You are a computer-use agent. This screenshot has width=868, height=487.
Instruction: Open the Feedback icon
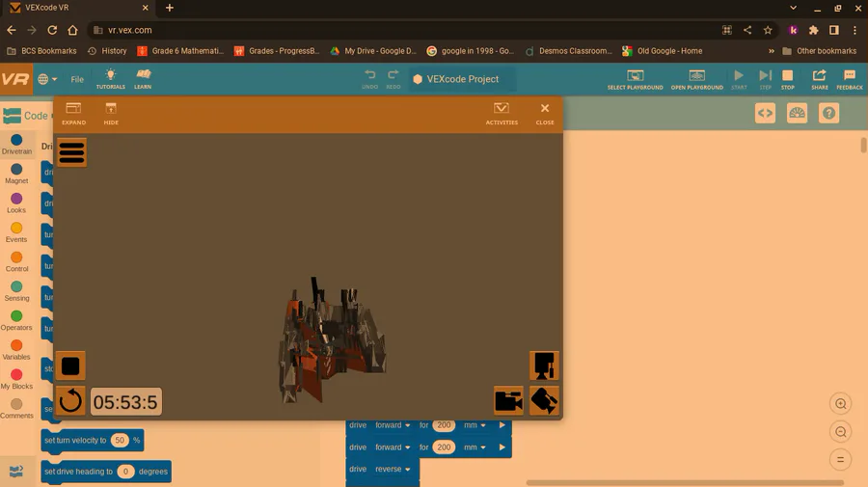pos(849,79)
